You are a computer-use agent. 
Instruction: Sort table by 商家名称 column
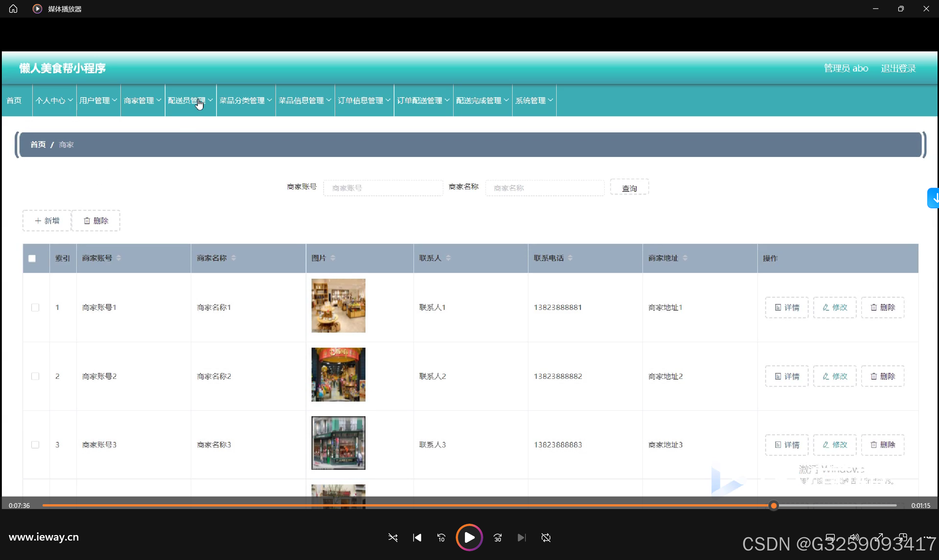234,258
